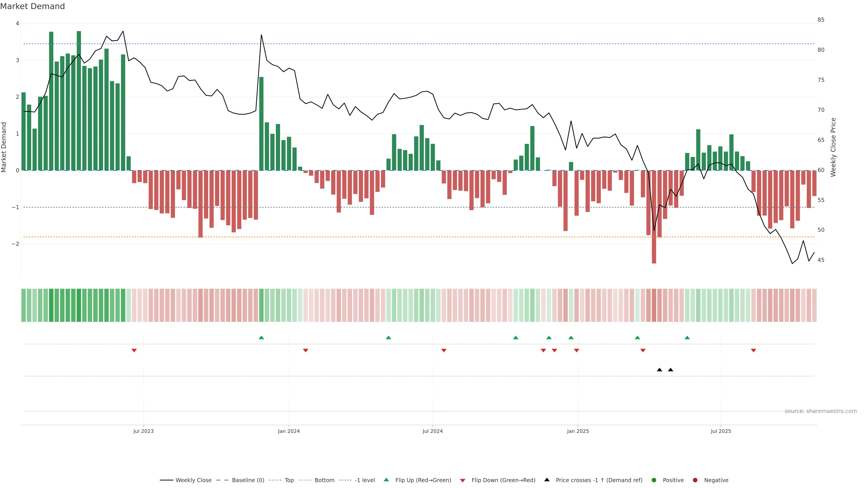This screenshot has height=488, width=868.
Task: Hide the Top dotted line series
Action: [289, 480]
